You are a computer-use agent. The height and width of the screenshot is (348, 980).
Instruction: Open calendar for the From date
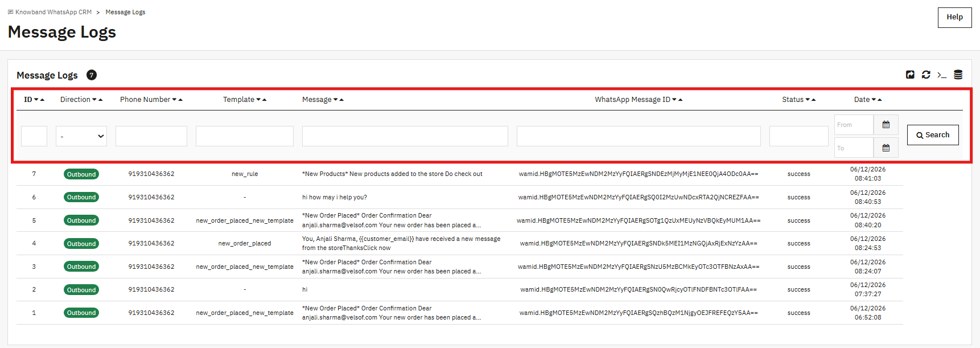coord(886,125)
